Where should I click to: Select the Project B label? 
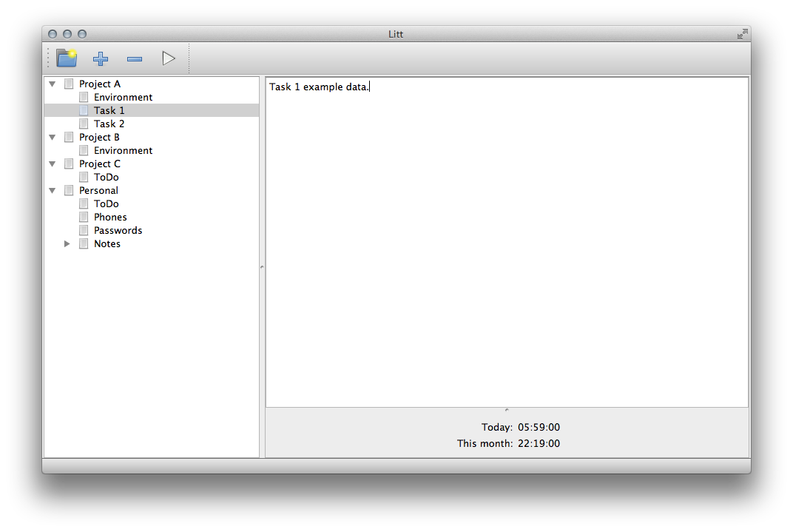point(99,137)
